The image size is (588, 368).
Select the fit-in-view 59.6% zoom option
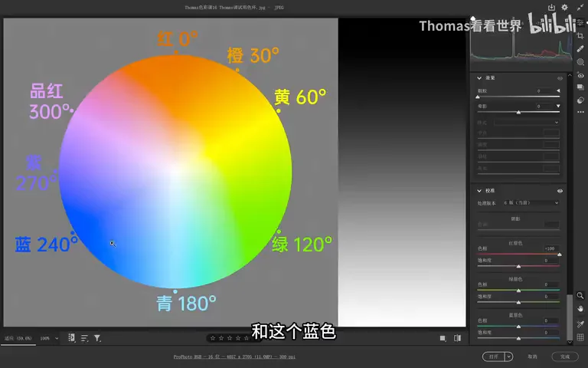pyautogui.click(x=18, y=338)
